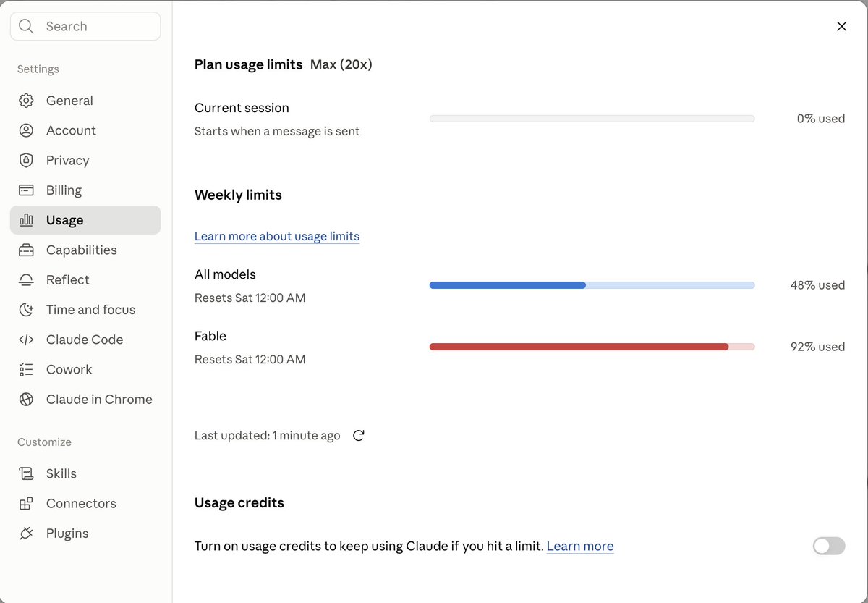Open Time and focus moon icon
Image resolution: width=868 pixels, height=603 pixels.
[x=26, y=310]
